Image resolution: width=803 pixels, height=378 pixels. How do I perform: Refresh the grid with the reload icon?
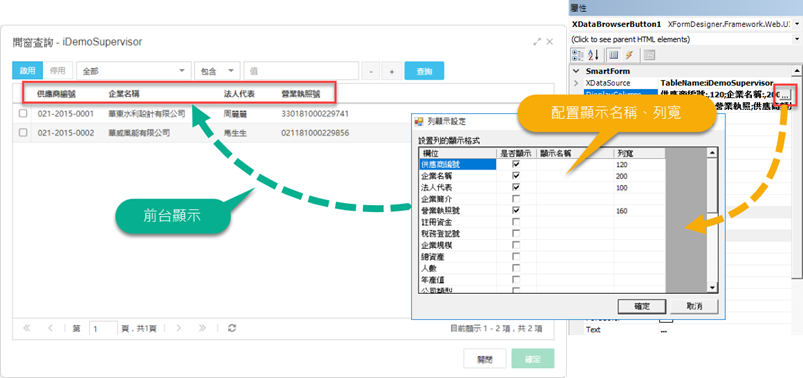232,328
